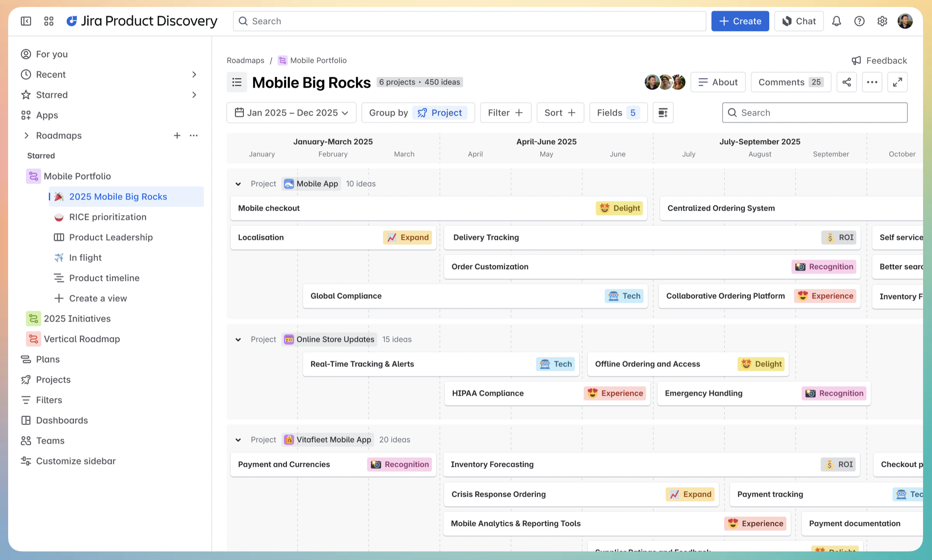Expand the roadmap to fullscreen view
This screenshot has height=560, width=932.
click(898, 82)
